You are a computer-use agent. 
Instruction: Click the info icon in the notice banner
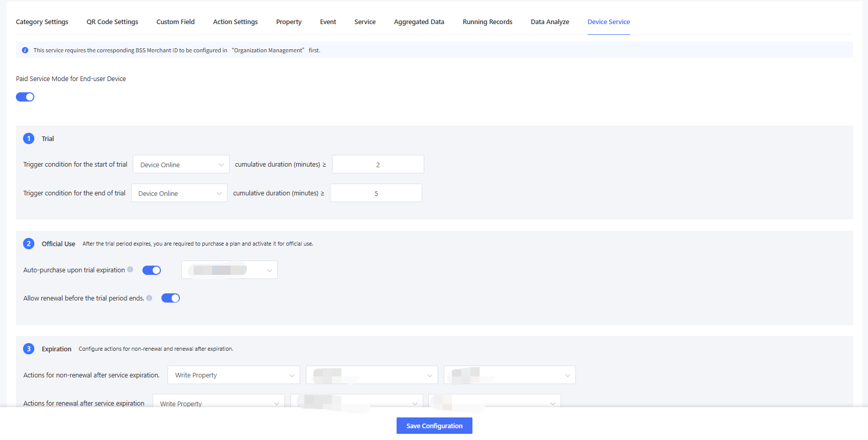pos(25,50)
